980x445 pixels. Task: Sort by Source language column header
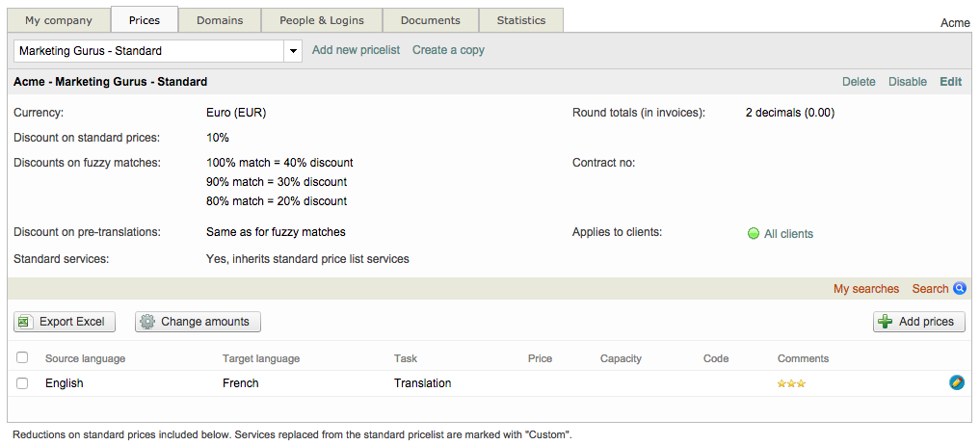click(x=85, y=358)
